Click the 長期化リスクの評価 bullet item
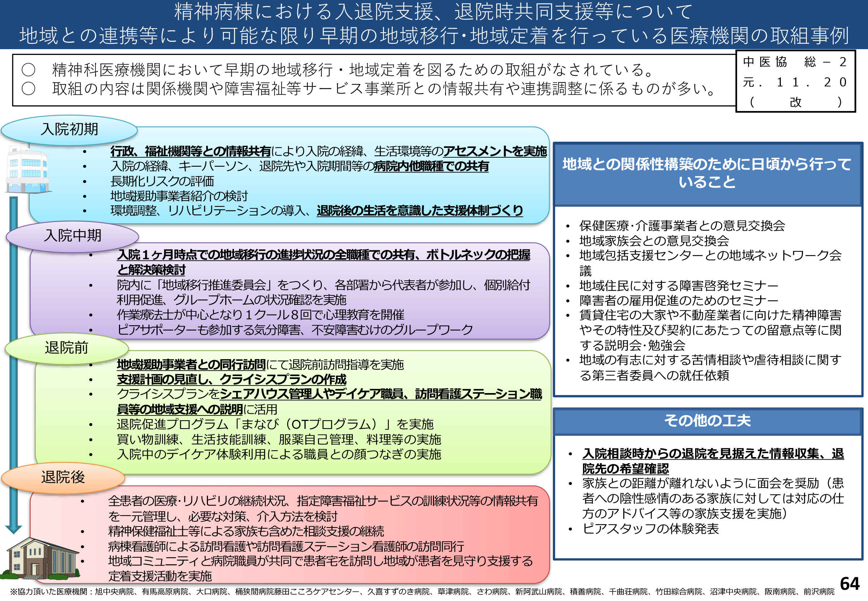The image size is (868, 601). click(162, 182)
